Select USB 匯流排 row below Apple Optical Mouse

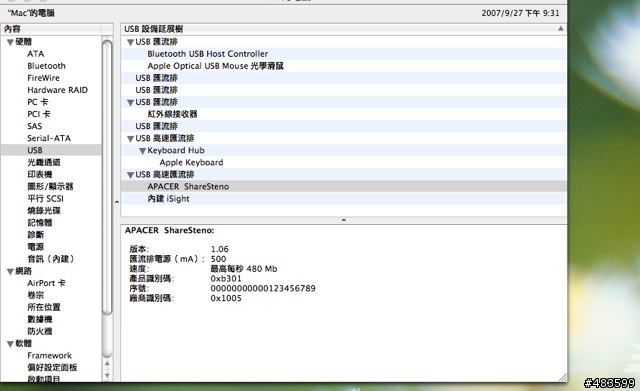[x=344, y=78]
